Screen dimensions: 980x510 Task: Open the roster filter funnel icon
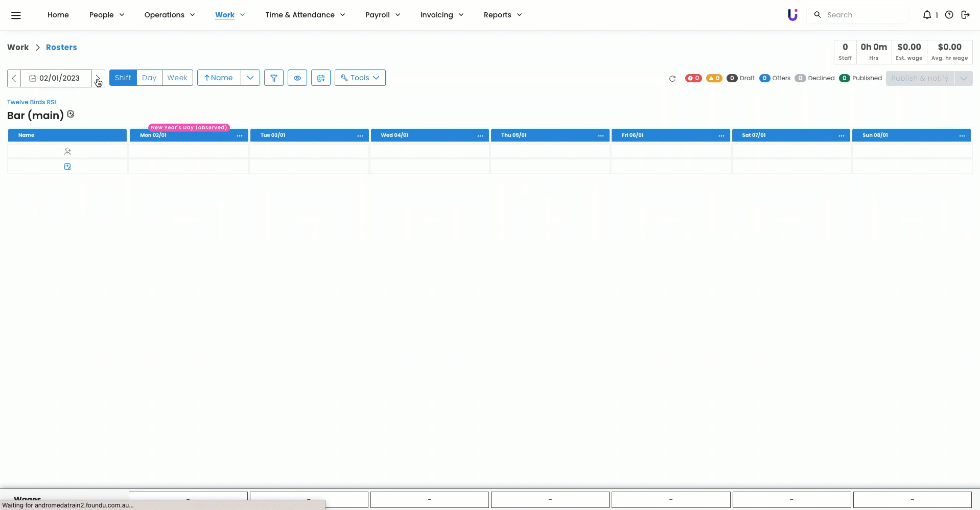[x=274, y=78]
